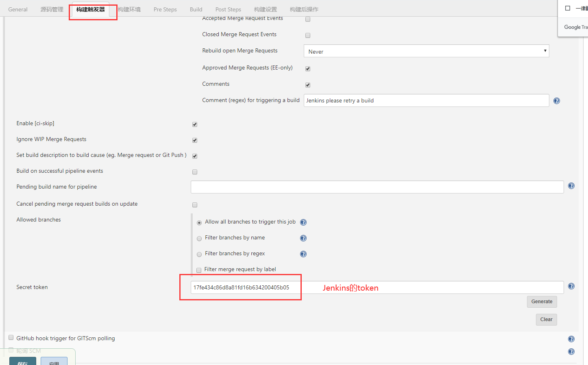The height and width of the screenshot is (365, 588).
Task: Open Rebuild open Merge Requests dropdown
Action: point(426,51)
